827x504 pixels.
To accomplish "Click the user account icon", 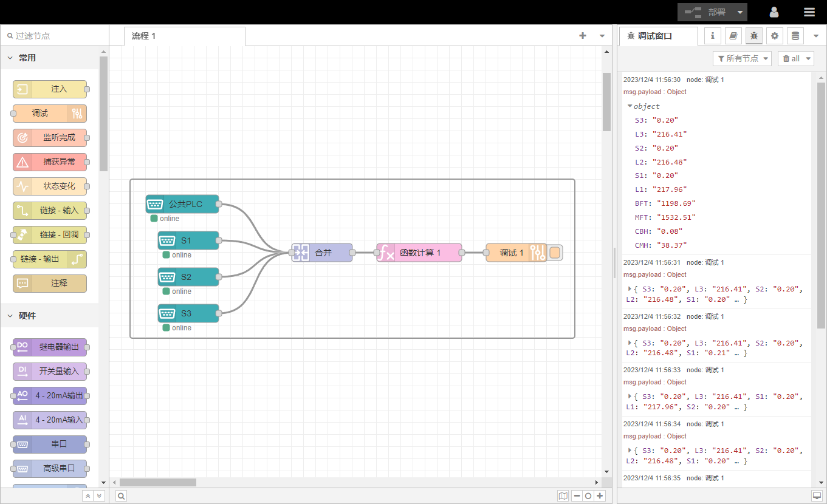I will pos(774,12).
